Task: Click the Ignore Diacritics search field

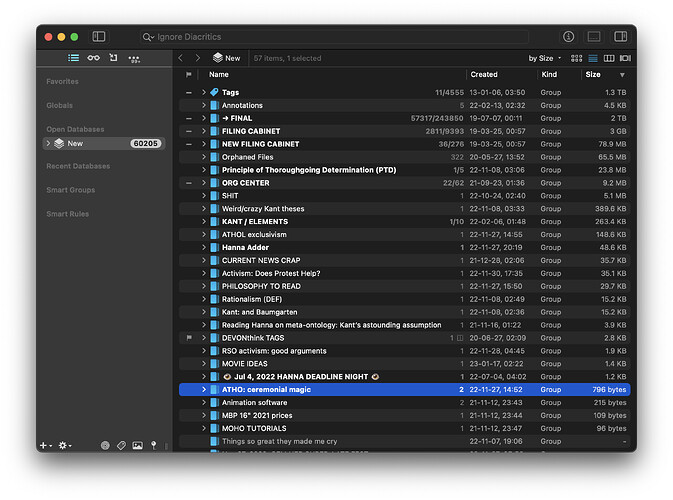Action: 200,36
